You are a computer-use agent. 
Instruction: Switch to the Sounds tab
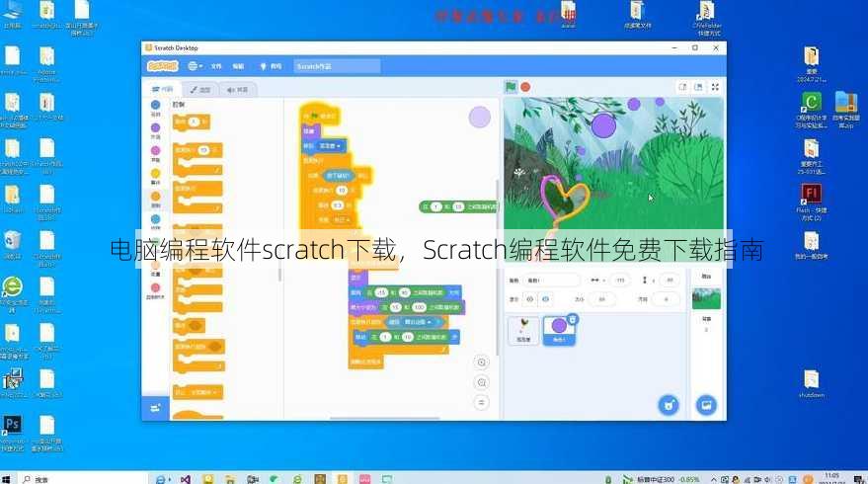click(x=237, y=90)
